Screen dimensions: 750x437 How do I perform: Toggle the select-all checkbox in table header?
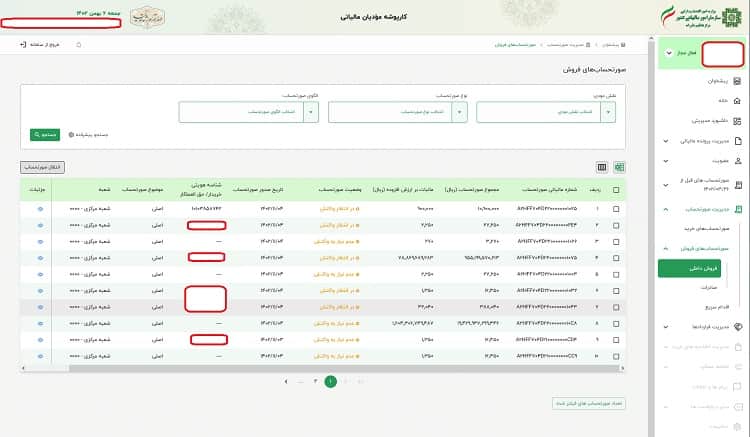[616, 190]
